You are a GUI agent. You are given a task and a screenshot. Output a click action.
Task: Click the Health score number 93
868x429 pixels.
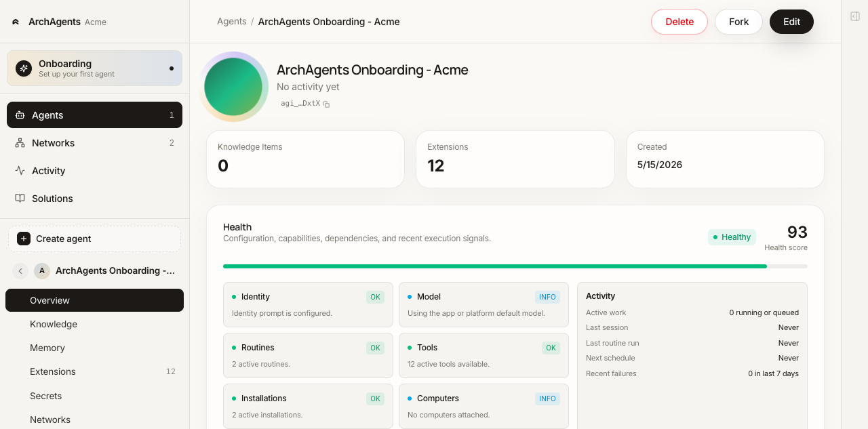tap(797, 232)
